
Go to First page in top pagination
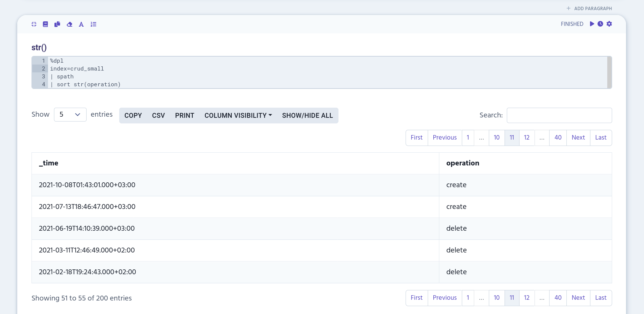(x=416, y=138)
